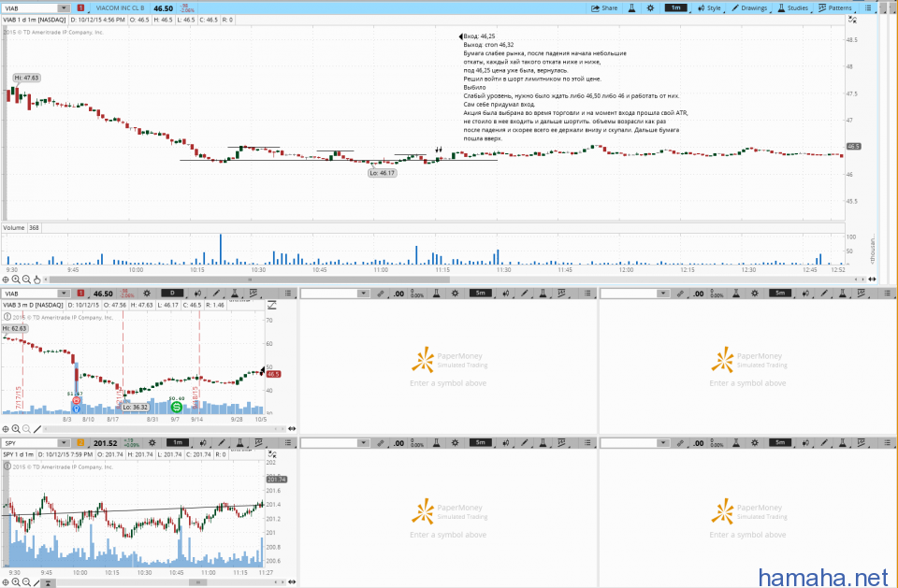Click chain-link icon in empty panel beside VIAB daily chart
Screen dimensions: 898x588
[x=381, y=294]
